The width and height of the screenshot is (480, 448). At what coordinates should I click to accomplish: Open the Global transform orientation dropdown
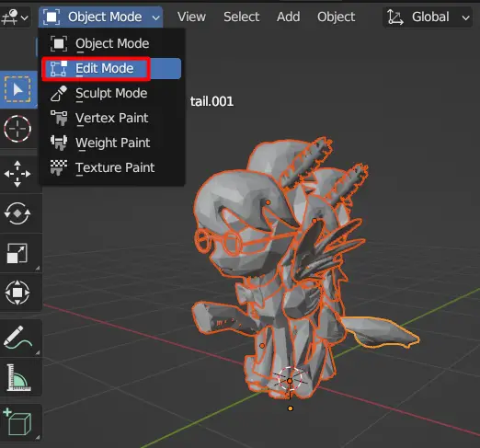pyautogui.click(x=428, y=17)
